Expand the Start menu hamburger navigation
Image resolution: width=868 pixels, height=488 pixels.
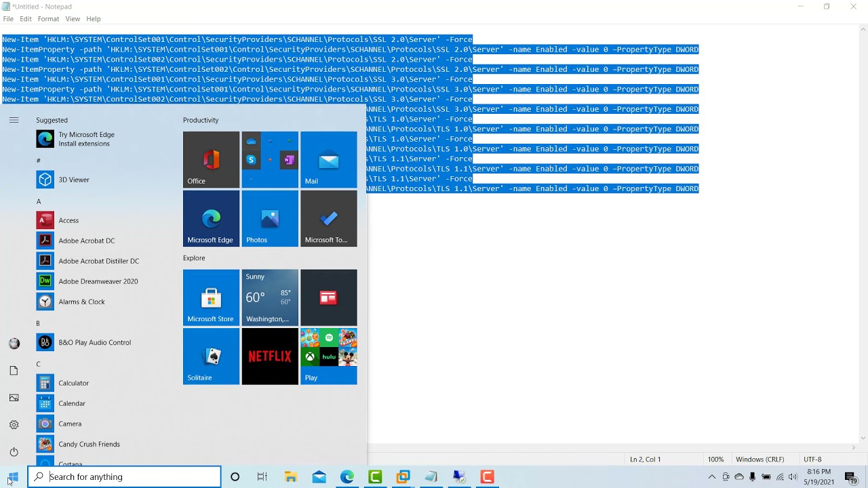(x=14, y=120)
